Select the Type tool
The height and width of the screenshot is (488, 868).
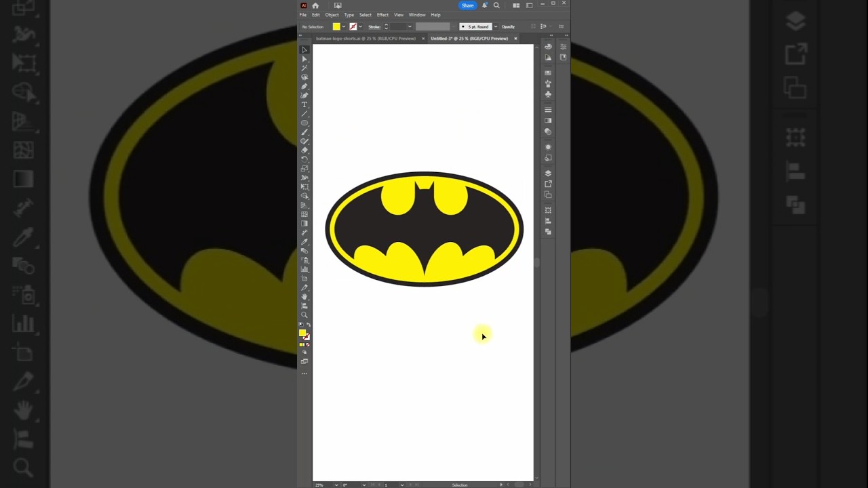coord(304,104)
